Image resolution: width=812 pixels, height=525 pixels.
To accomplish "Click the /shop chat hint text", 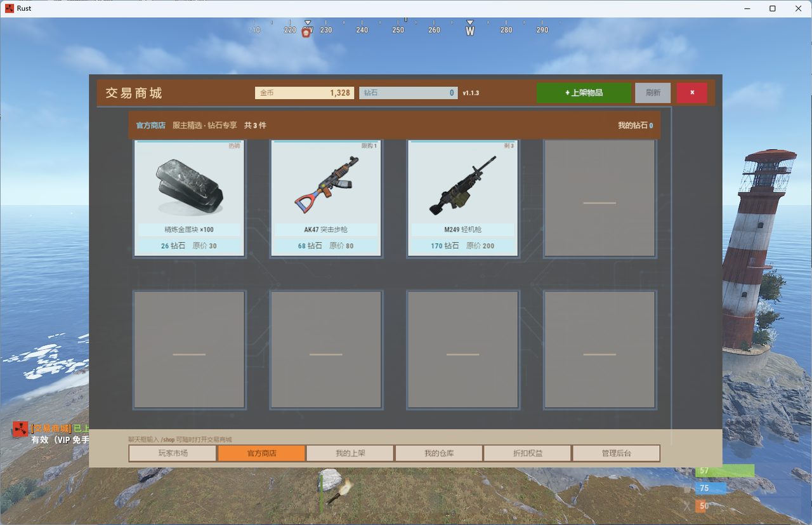I will click(x=180, y=439).
